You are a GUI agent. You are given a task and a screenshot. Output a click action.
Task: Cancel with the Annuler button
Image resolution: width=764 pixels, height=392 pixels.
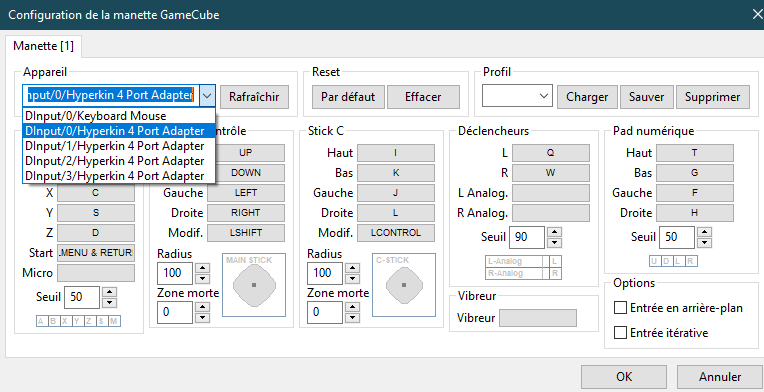(720, 377)
